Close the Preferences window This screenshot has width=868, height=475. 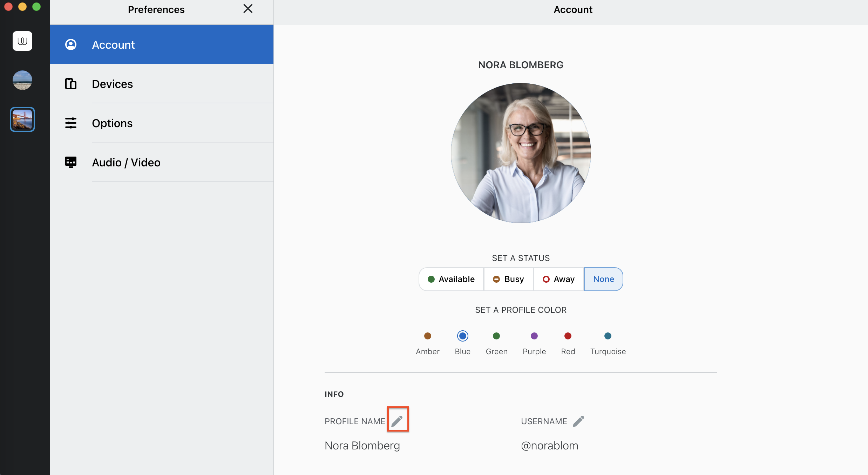(x=248, y=9)
